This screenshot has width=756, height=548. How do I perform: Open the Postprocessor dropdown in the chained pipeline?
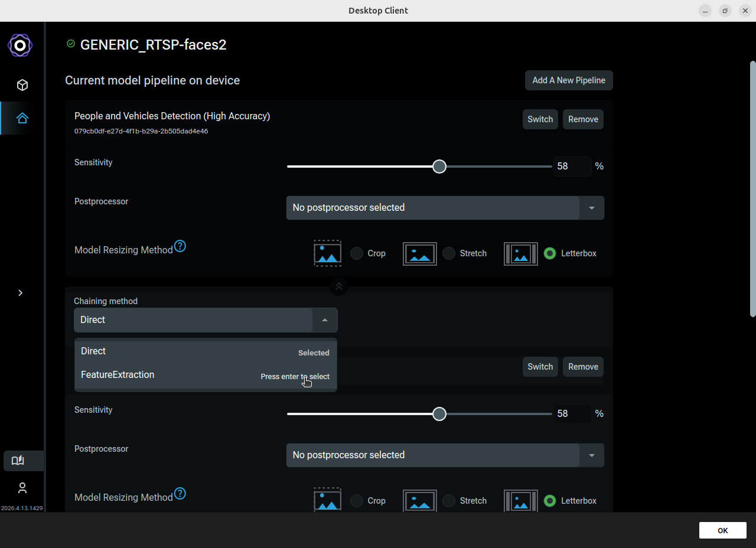pos(445,455)
